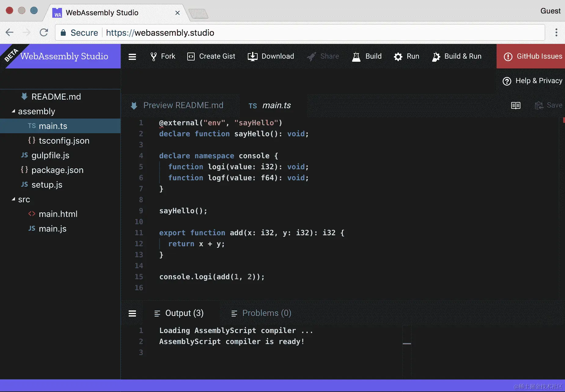The image size is (565, 392).
Task: Click "AssemblyScript compiler is ready!" output line
Action: point(232,342)
